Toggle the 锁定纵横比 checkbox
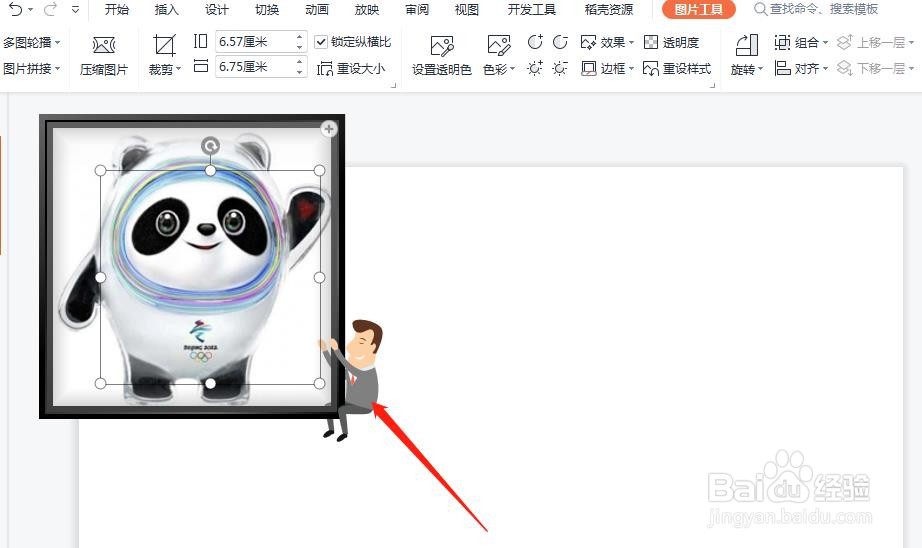The image size is (922, 548). click(x=321, y=42)
